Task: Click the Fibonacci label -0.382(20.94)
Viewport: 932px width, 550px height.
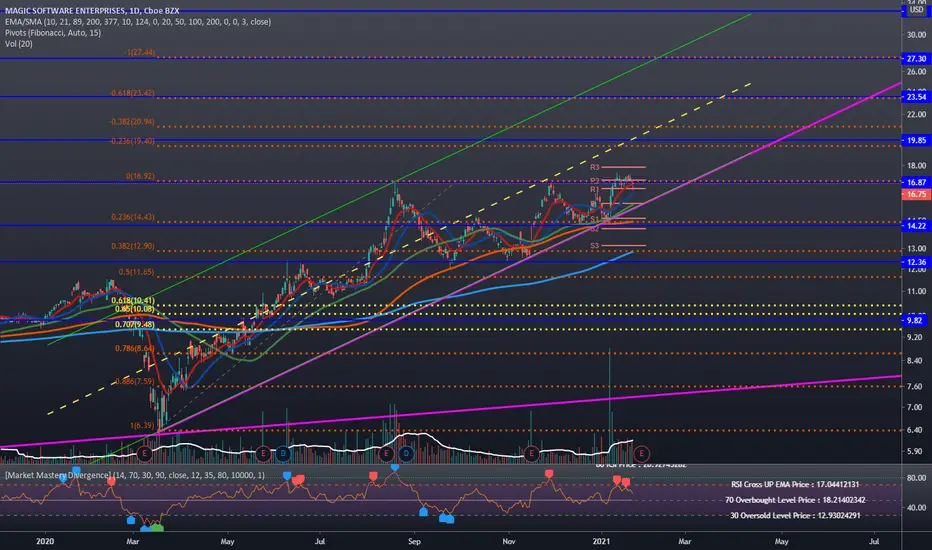Action: point(132,122)
